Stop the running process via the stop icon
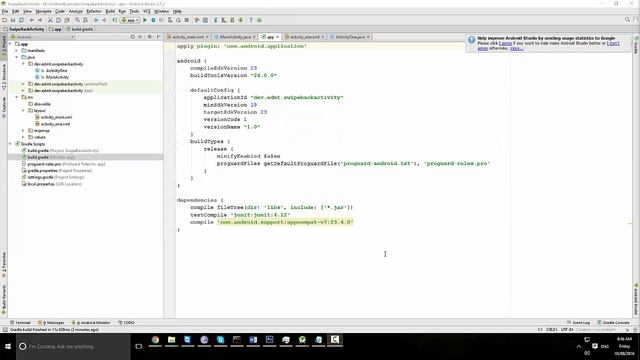This screenshot has height=360, width=640. pyautogui.click(x=187, y=20)
